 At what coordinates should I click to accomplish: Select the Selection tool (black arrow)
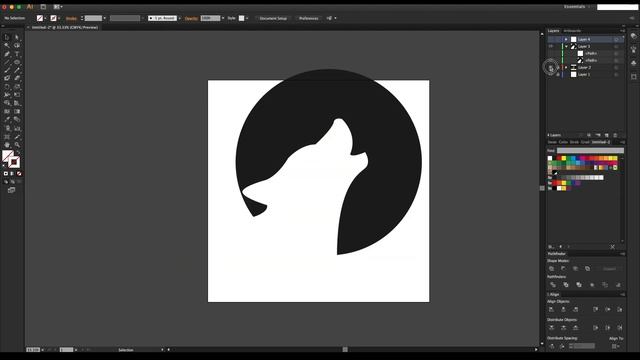(7, 37)
